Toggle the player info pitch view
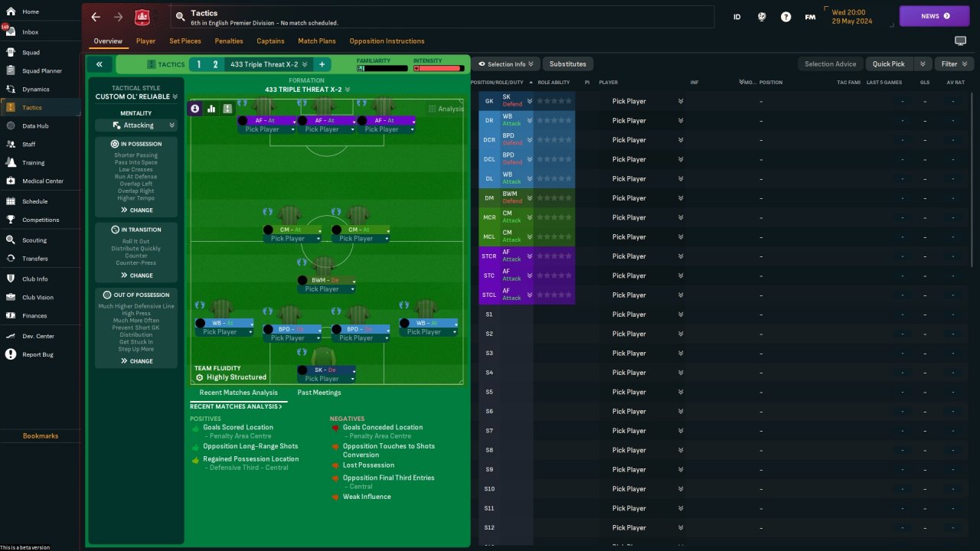The width and height of the screenshot is (980, 551). click(195, 109)
